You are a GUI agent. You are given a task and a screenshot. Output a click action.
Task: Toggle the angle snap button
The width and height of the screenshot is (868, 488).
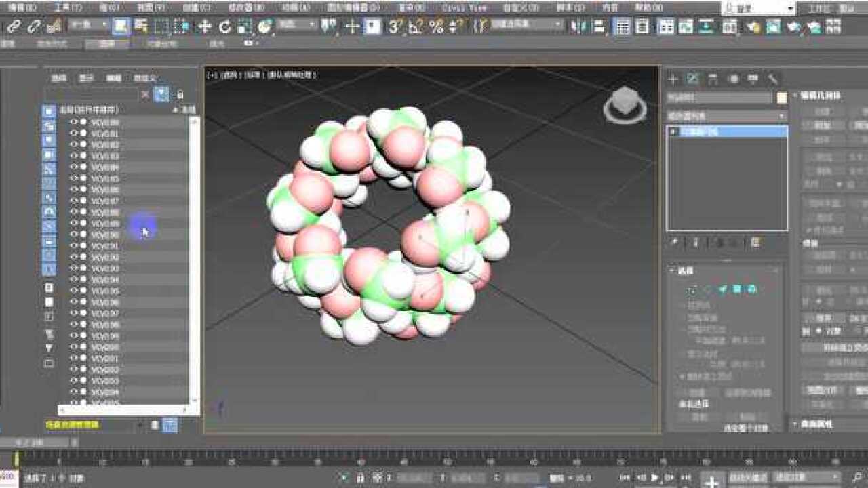[412, 25]
